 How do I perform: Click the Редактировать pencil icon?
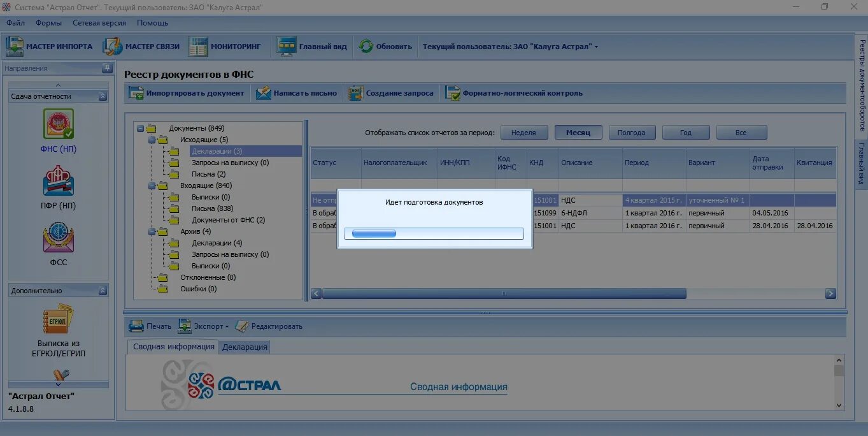tap(241, 326)
